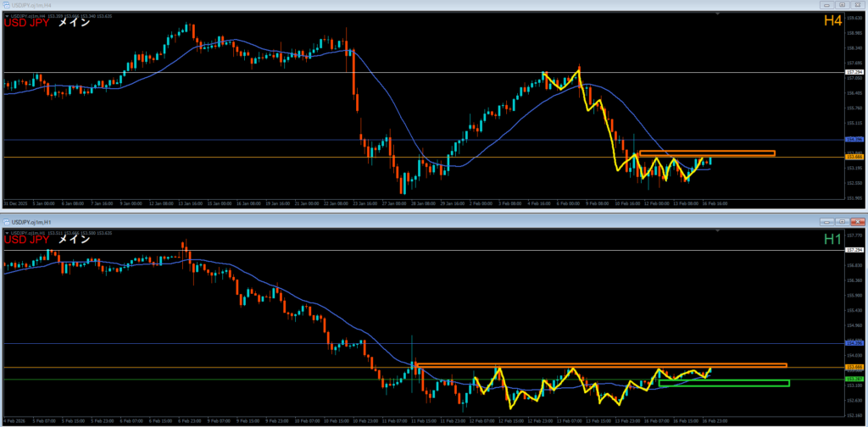Click the 157.294 price label on H1 chart
The width and height of the screenshot is (868, 427).
coord(854,250)
